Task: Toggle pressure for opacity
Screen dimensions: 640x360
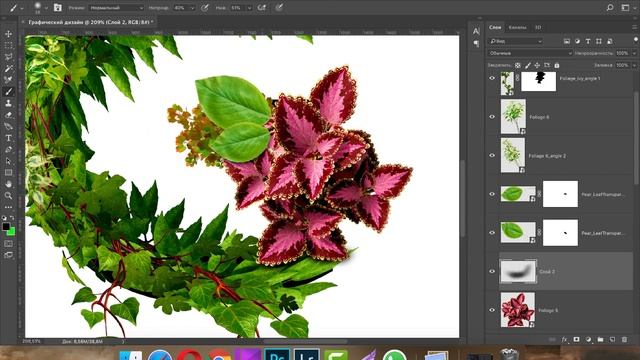Action: [205, 7]
